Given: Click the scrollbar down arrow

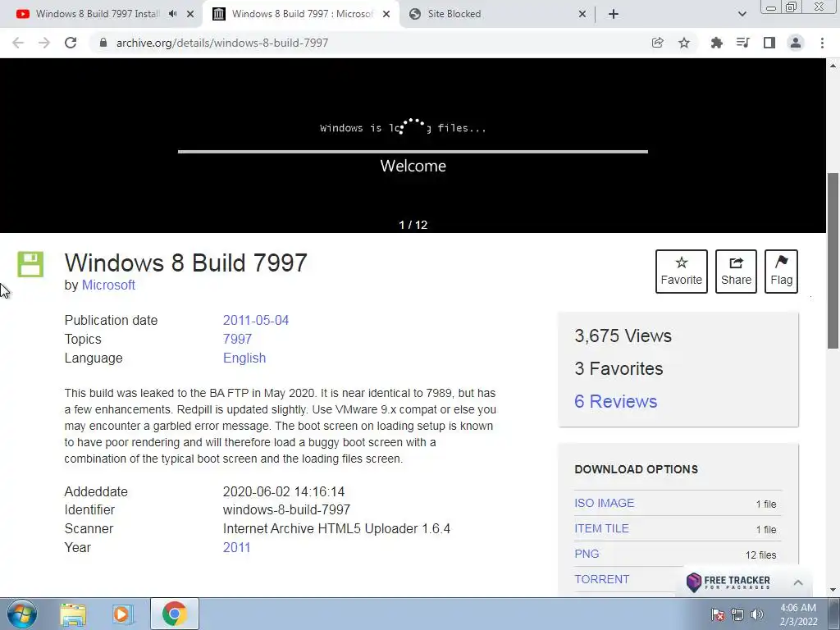Looking at the screenshot, I should (x=833, y=590).
